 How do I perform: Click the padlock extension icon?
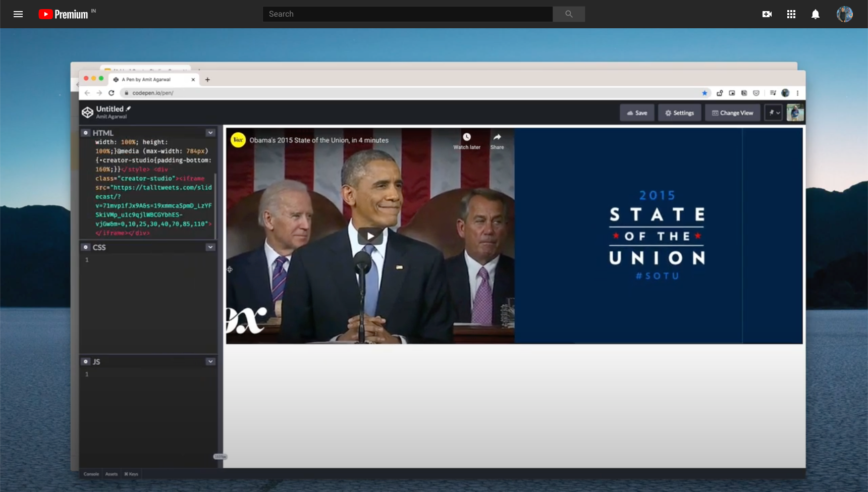720,93
